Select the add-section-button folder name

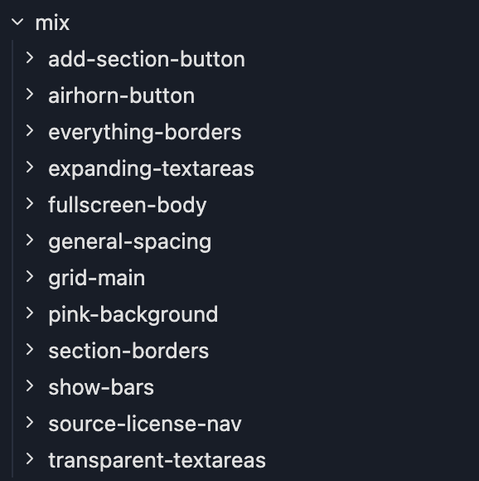[x=147, y=59]
